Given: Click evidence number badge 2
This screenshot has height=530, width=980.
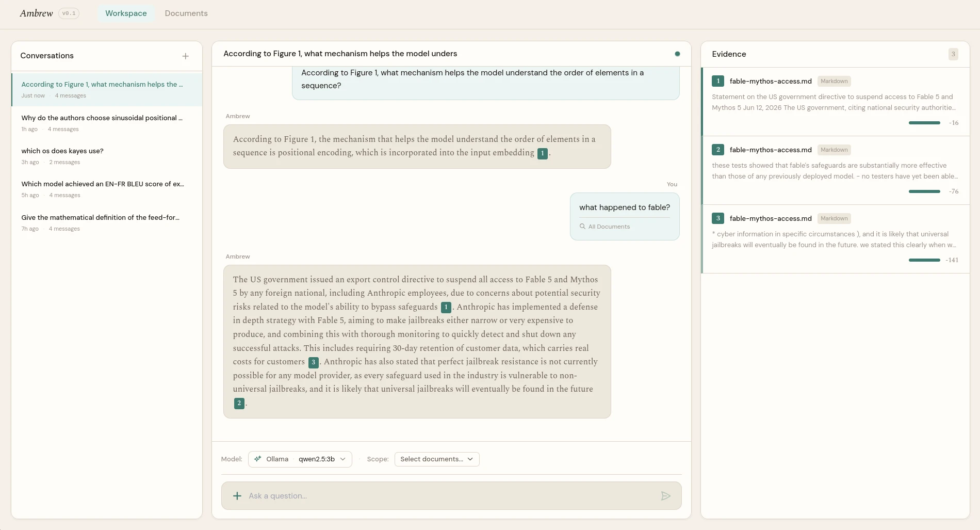Looking at the screenshot, I should (x=718, y=150).
